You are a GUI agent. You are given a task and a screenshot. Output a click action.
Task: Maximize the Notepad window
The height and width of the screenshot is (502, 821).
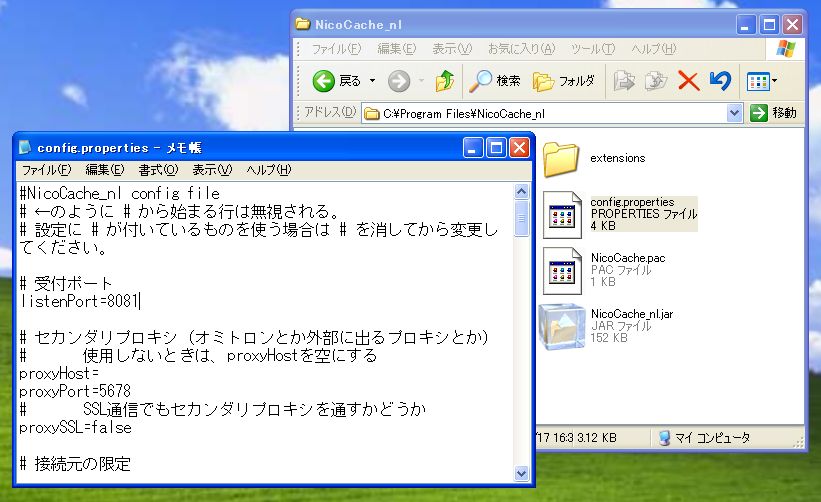coord(496,148)
